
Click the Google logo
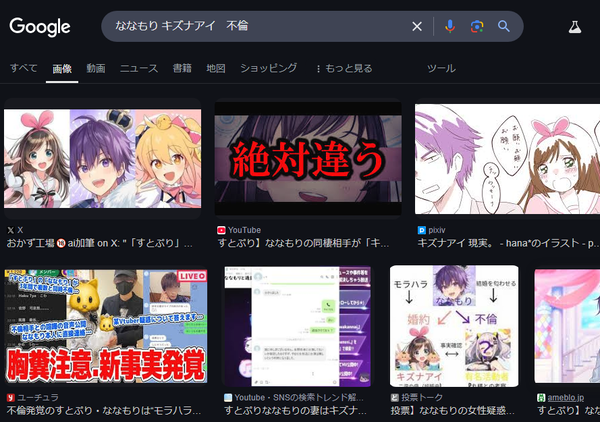pyautogui.click(x=40, y=27)
